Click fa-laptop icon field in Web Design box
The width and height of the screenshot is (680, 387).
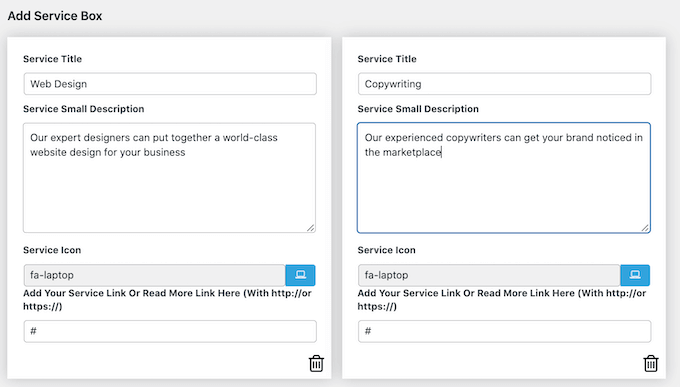(154, 275)
